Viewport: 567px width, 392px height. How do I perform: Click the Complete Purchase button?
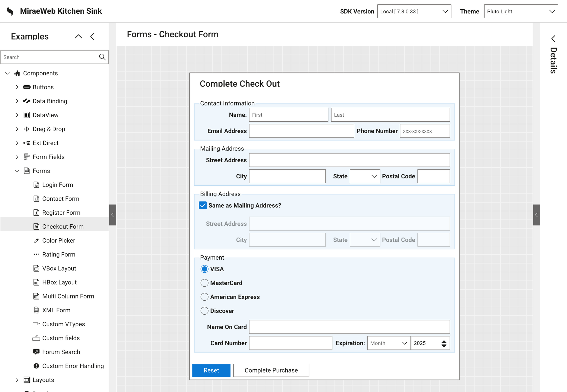pyautogui.click(x=271, y=370)
